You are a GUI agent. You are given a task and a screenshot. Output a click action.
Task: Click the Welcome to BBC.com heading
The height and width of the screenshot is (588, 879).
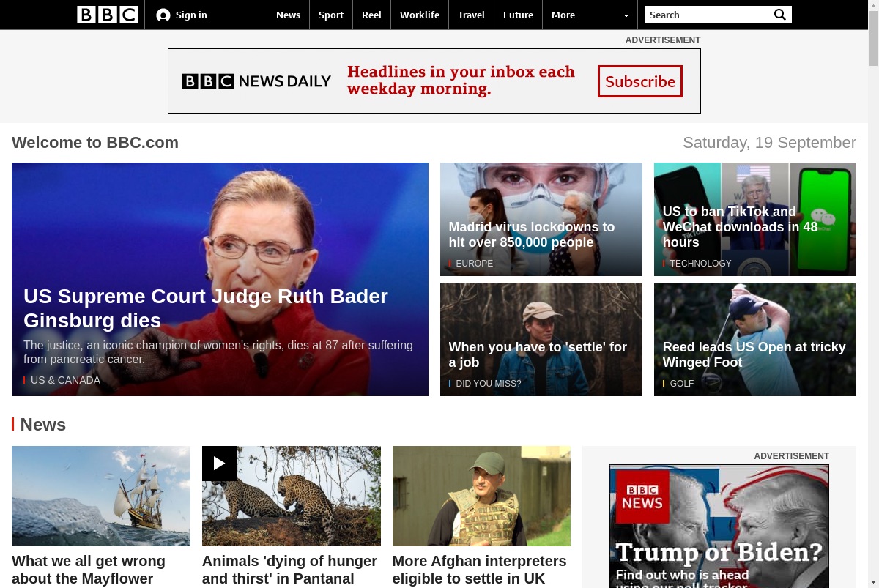click(95, 143)
